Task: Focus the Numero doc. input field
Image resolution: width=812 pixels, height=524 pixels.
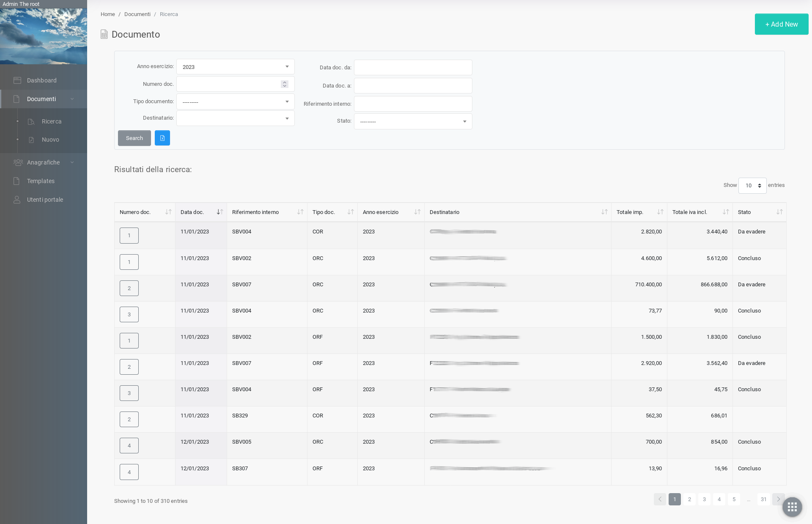Action: click(x=236, y=84)
